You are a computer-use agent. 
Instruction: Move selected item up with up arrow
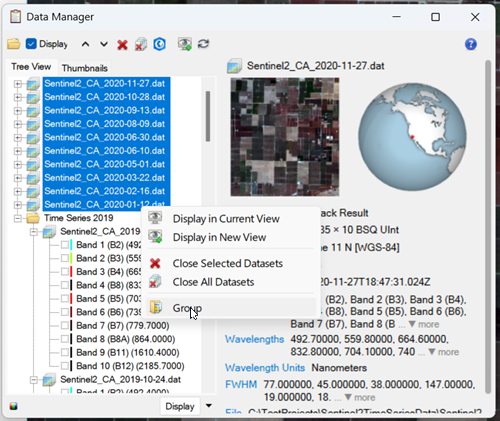point(85,44)
